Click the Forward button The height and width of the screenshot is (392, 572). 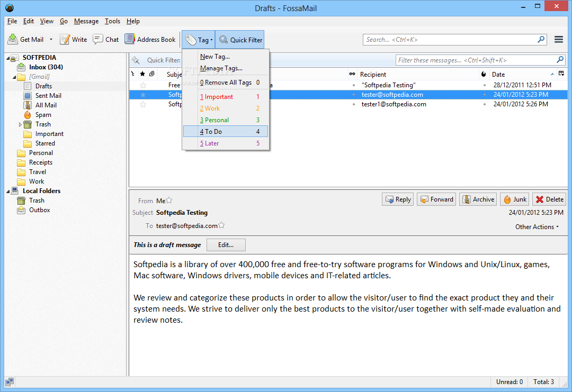(436, 199)
